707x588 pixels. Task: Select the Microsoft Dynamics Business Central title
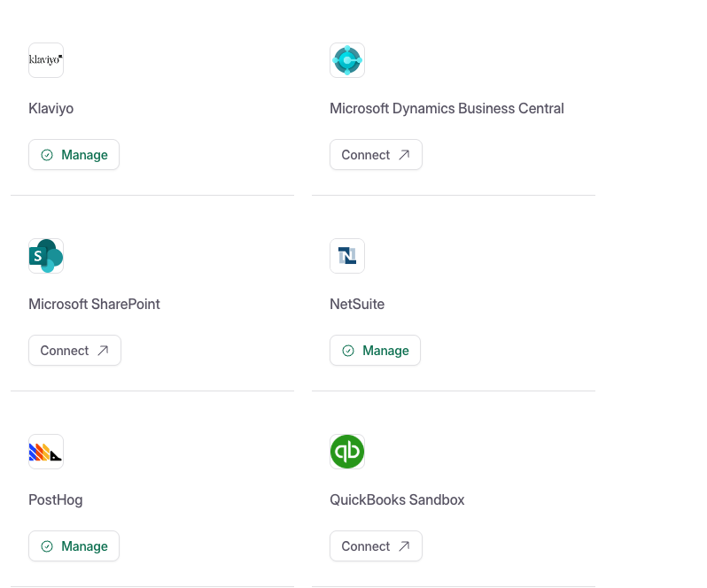[447, 109]
